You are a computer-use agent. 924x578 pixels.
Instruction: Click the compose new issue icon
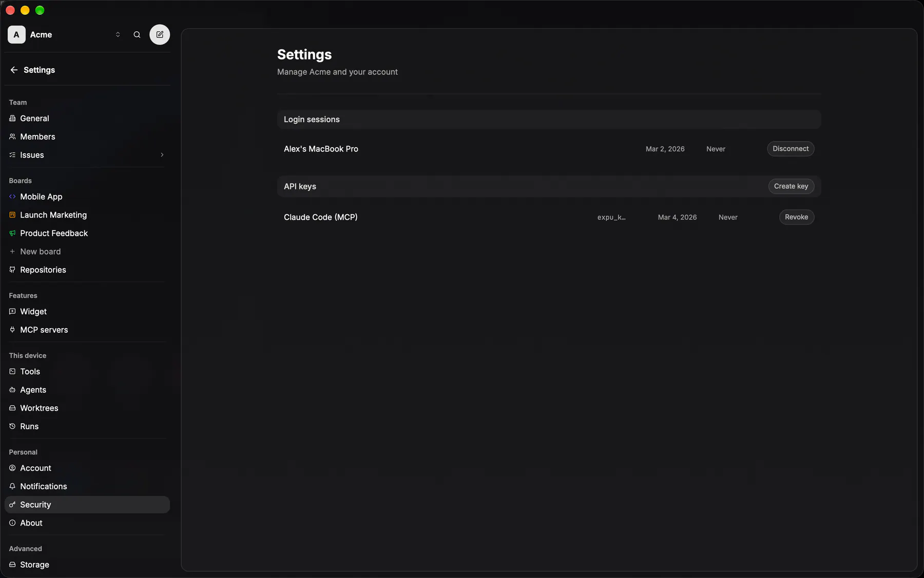(x=160, y=35)
